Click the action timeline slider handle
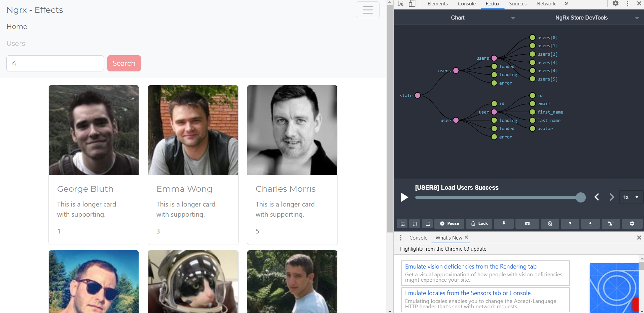 tap(580, 197)
